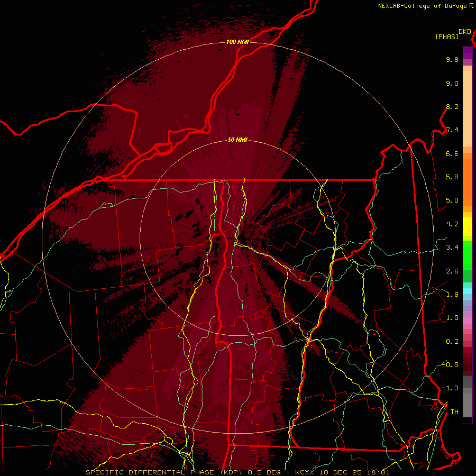This screenshot has height=476, width=476.
Task: Click the 6.6 scale value
Action: [452, 153]
